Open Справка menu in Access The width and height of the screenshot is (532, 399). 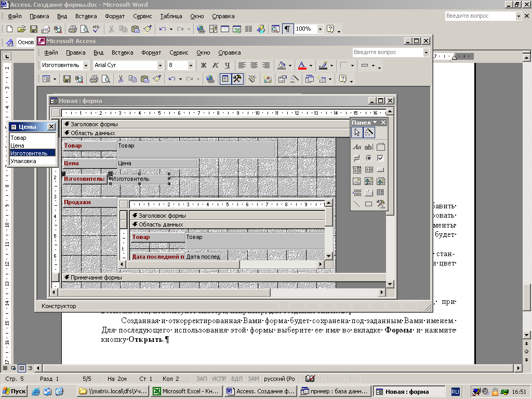[x=229, y=52]
